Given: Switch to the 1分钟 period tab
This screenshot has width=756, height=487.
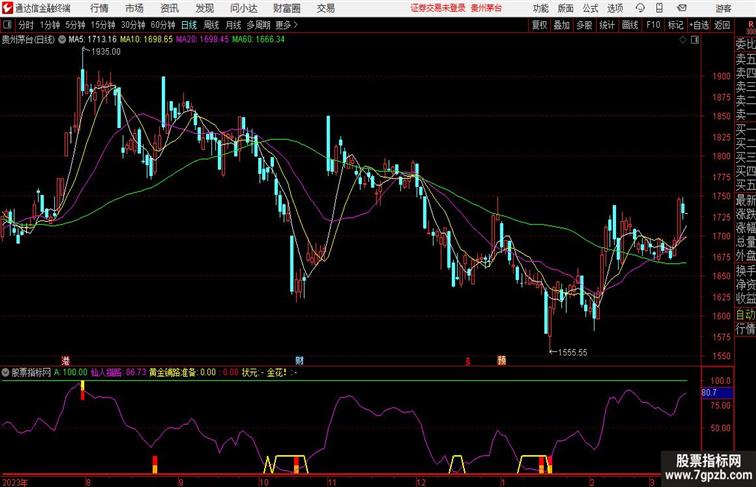Looking at the screenshot, I should coord(50,25).
